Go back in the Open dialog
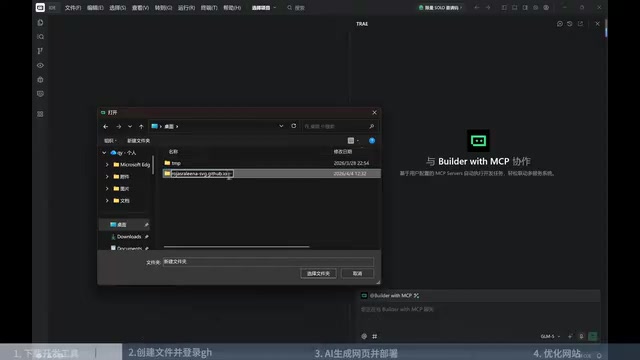This screenshot has height=360, width=640. [x=106, y=127]
